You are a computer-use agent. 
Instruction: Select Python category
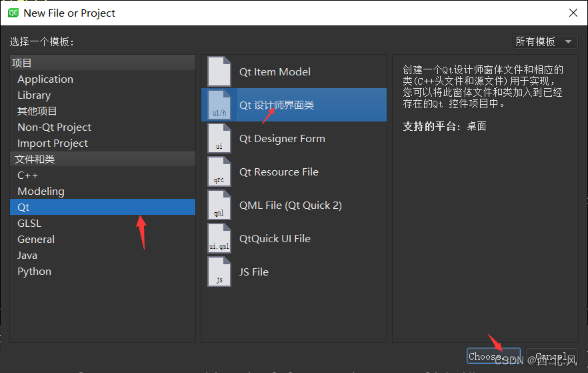pyautogui.click(x=103, y=272)
